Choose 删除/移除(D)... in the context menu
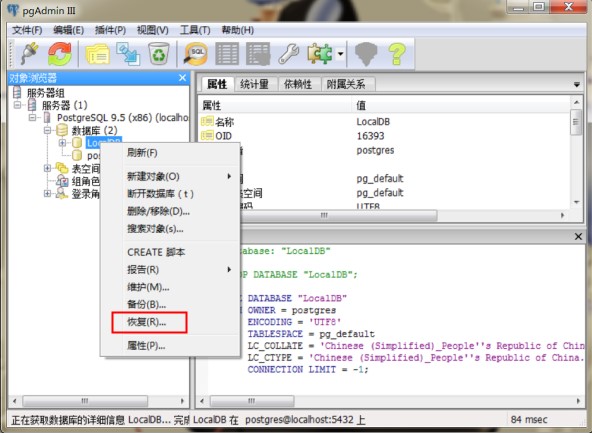 click(170, 211)
